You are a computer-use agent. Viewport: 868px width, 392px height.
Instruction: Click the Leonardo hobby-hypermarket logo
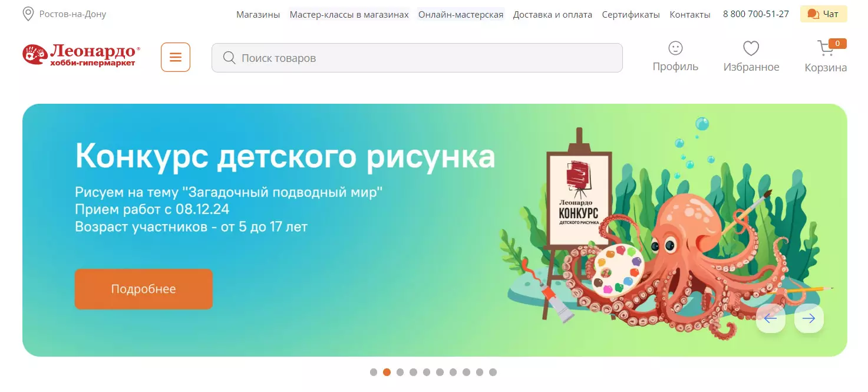81,55
